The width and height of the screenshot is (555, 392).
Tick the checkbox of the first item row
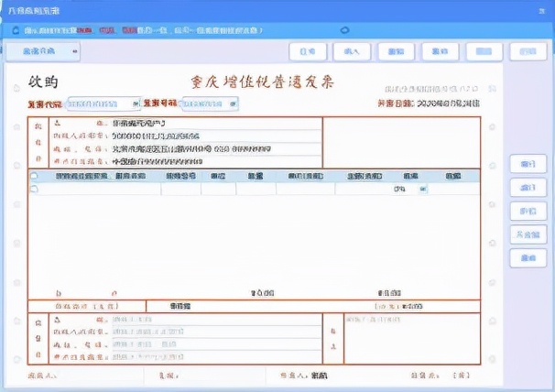[x=34, y=189]
